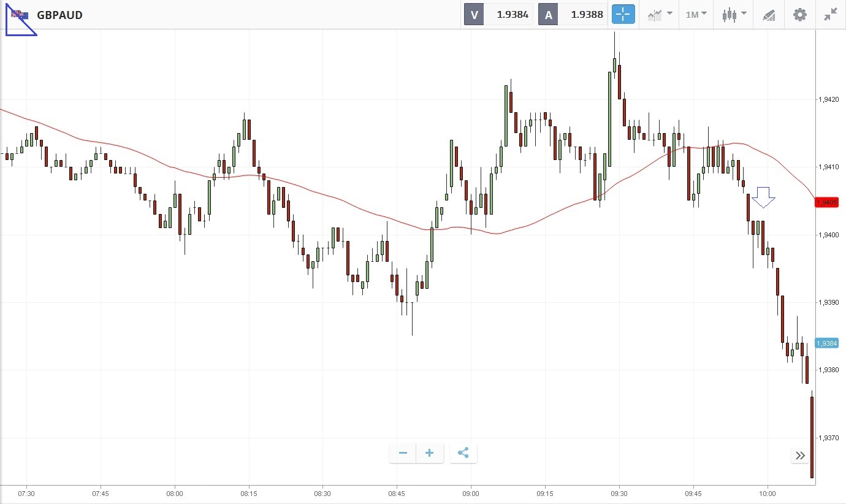This screenshot has width=846, height=504.
Task: Zoom out the chart with minus
Action: tap(403, 453)
